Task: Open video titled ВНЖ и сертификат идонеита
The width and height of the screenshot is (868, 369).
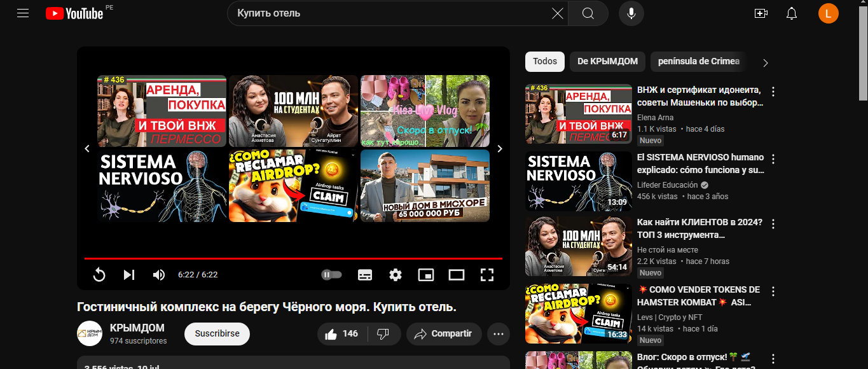Action: point(699,96)
